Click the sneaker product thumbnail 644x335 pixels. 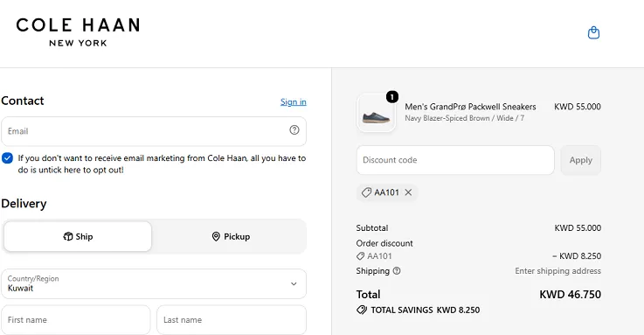tap(376, 113)
